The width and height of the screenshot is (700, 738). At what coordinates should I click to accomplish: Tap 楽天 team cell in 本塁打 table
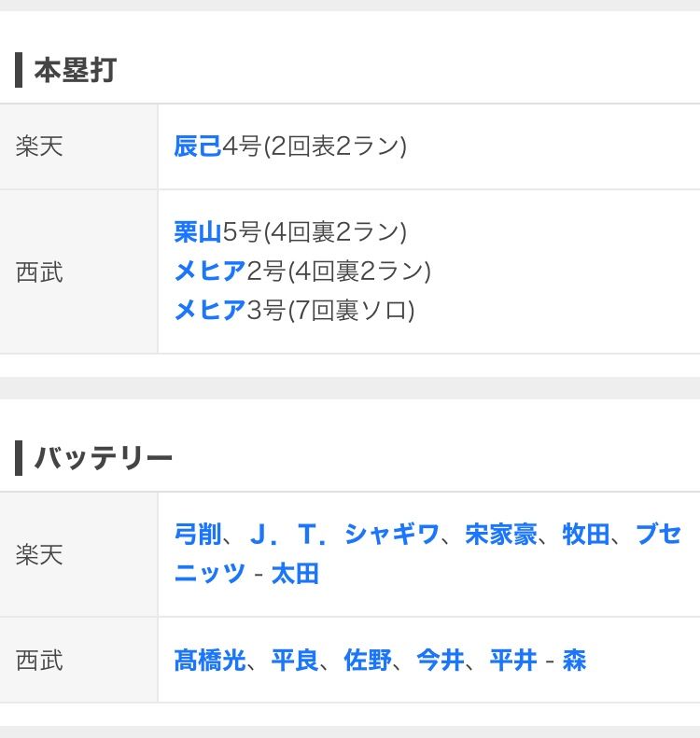[40, 146]
